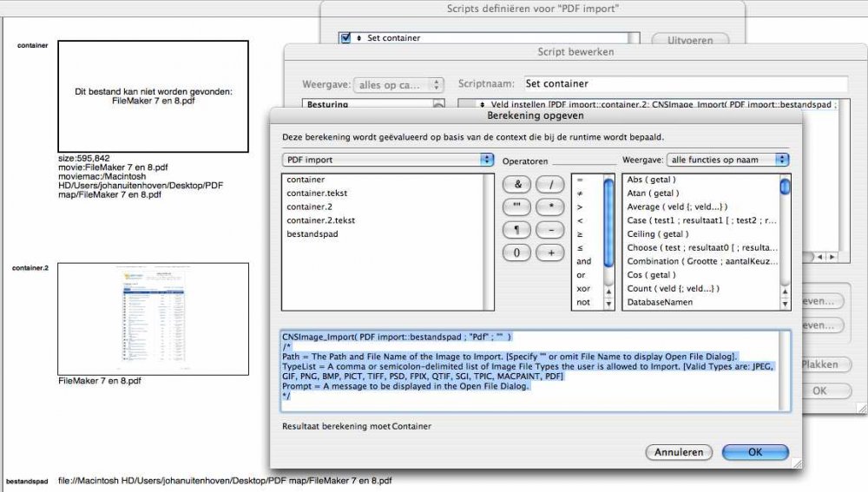Click the paragraph (¶) operator button
The image size is (868, 492).
pos(517,230)
